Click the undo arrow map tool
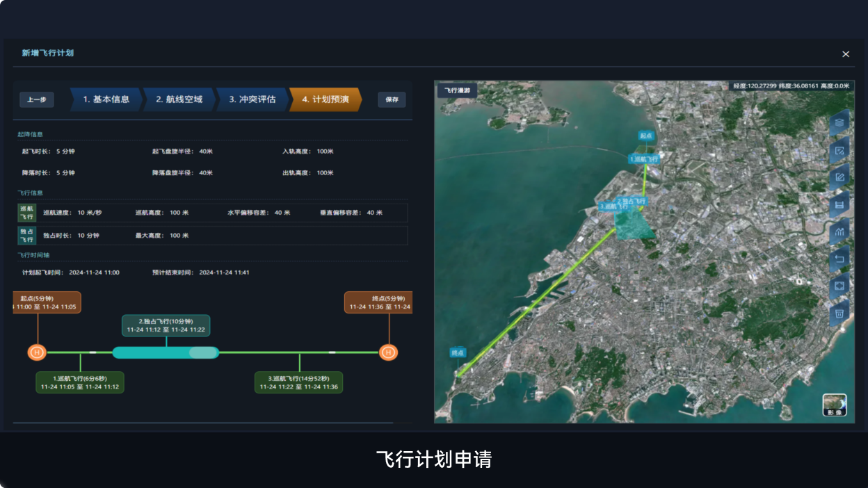 tap(839, 259)
